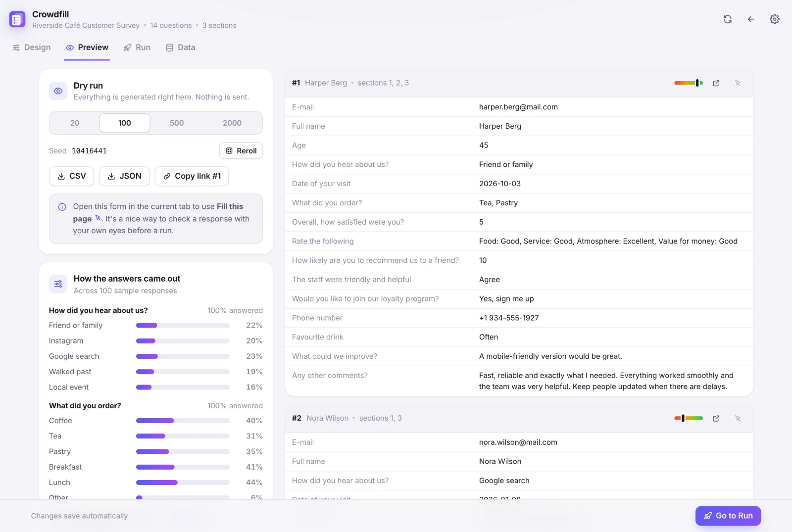
Task: Click the Breakfast 41% row label
Action: 65,467
